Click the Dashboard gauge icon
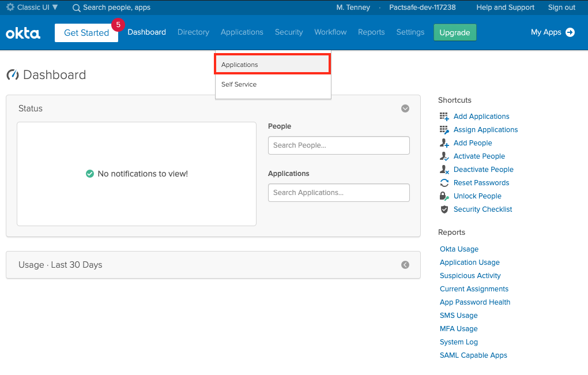Viewport: 588px width, 375px height. coord(13,74)
